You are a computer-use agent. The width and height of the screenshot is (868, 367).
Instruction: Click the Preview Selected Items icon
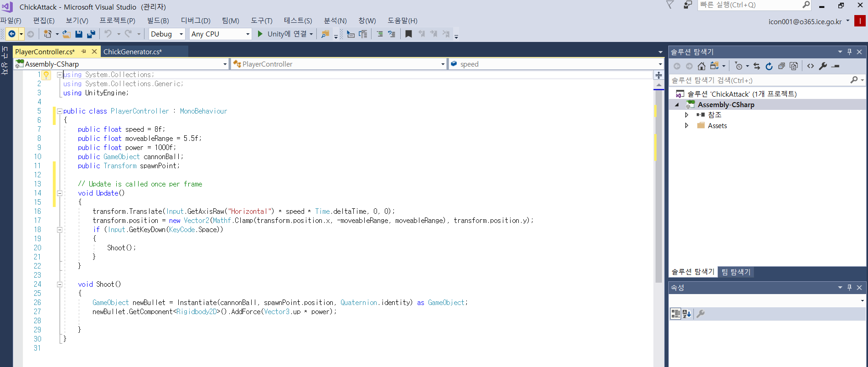(835, 66)
